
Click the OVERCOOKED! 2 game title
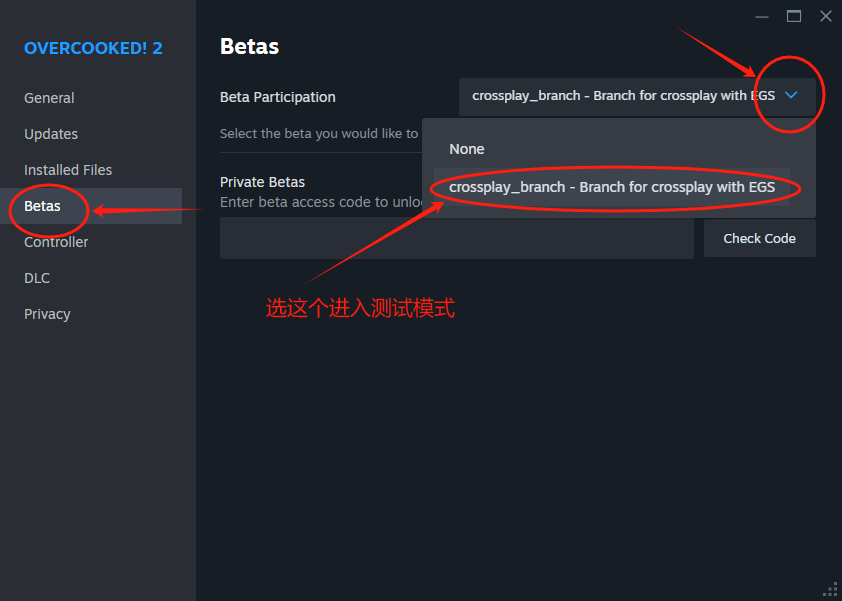[x=93, y=48]
